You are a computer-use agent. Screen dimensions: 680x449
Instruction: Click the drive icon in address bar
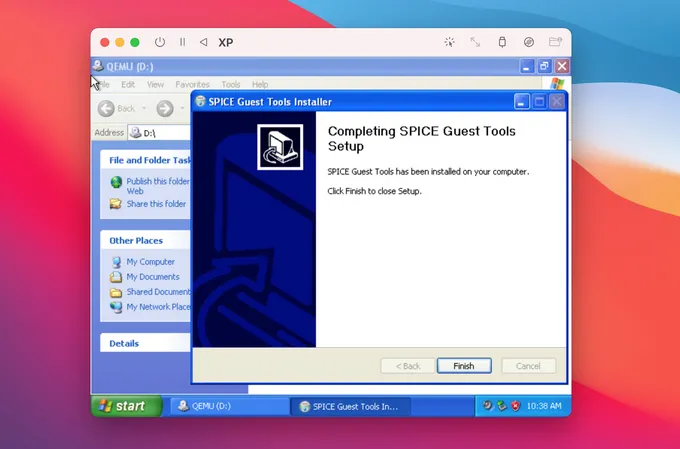(136, 132)
